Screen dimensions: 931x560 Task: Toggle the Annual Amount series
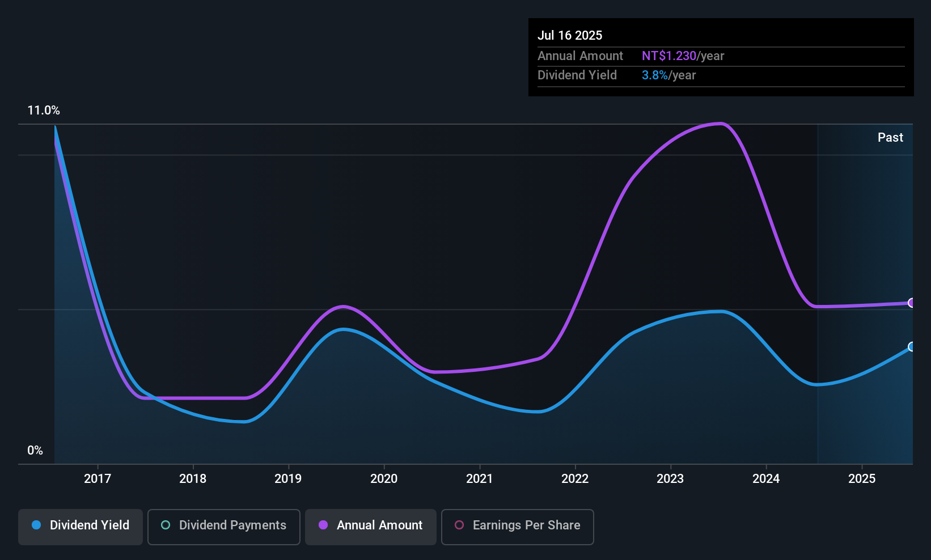(371, 527)
